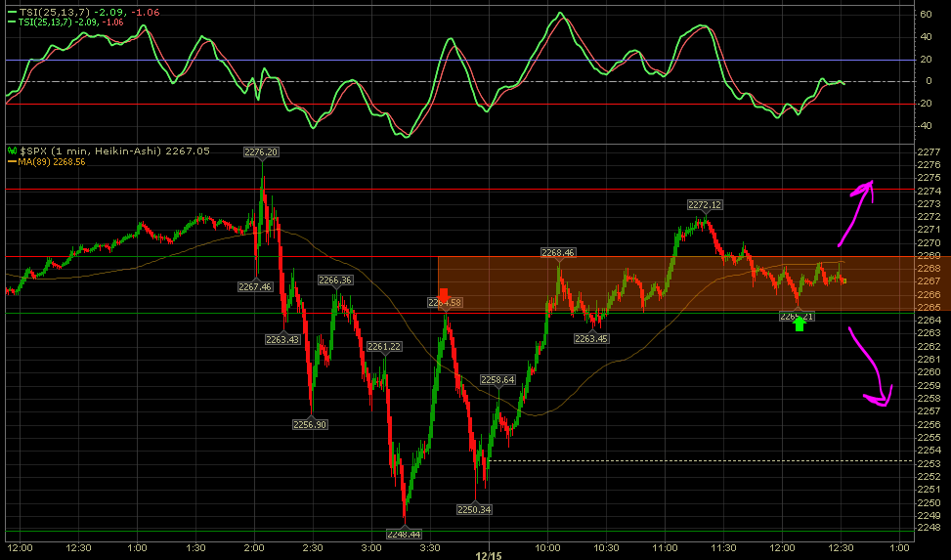This screenshot has height=560, width=951.
Task: Click the small icon beside the $SPX title
Action: click(12, 151)
